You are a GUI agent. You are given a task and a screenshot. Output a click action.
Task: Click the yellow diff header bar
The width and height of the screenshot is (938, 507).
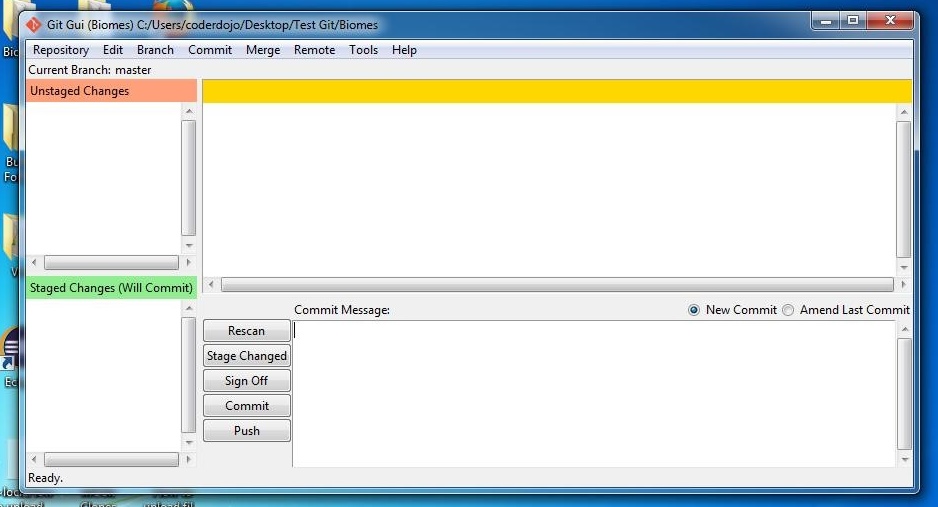click(x=557, y=92)
